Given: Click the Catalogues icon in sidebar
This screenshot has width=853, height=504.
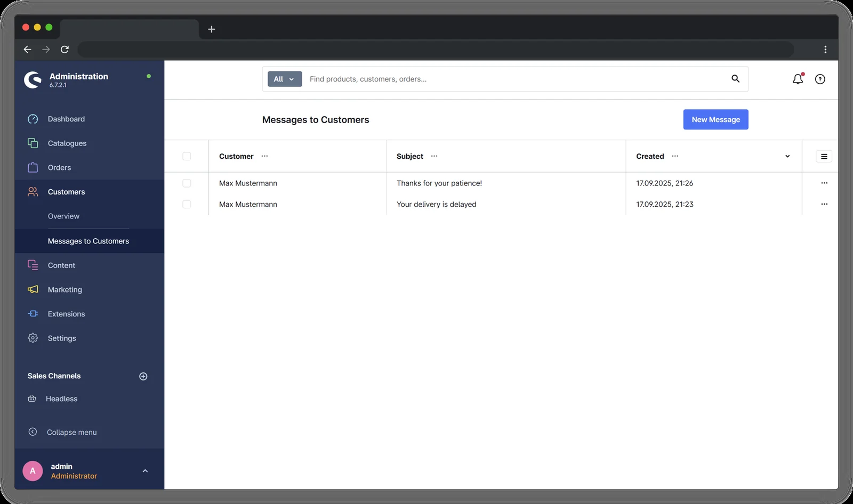Looking at the screenshot, I should pyautogui.click(x=33, y=143).
